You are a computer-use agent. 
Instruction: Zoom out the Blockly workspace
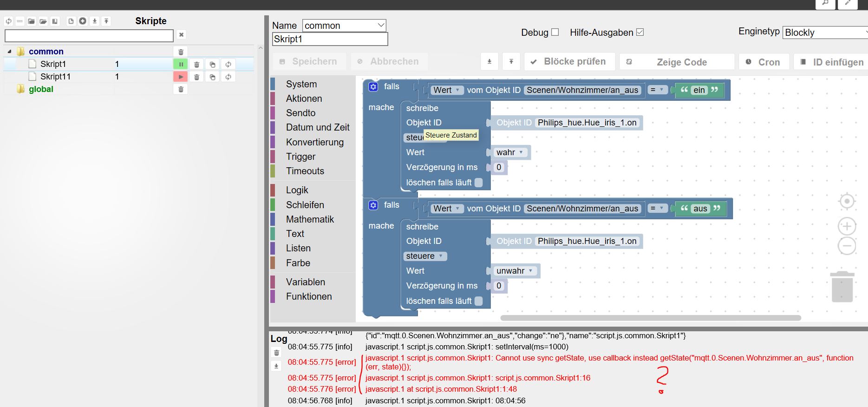[847, 246]
